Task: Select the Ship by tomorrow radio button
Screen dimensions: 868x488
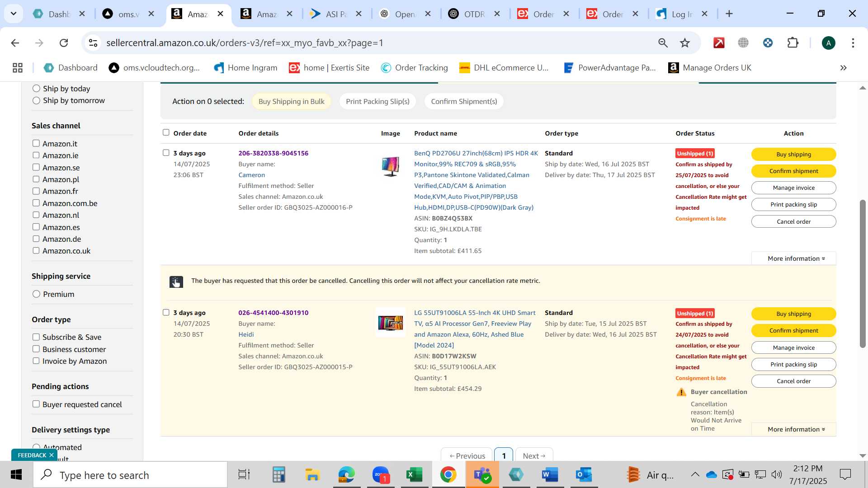Action: [x=36, y=100]
